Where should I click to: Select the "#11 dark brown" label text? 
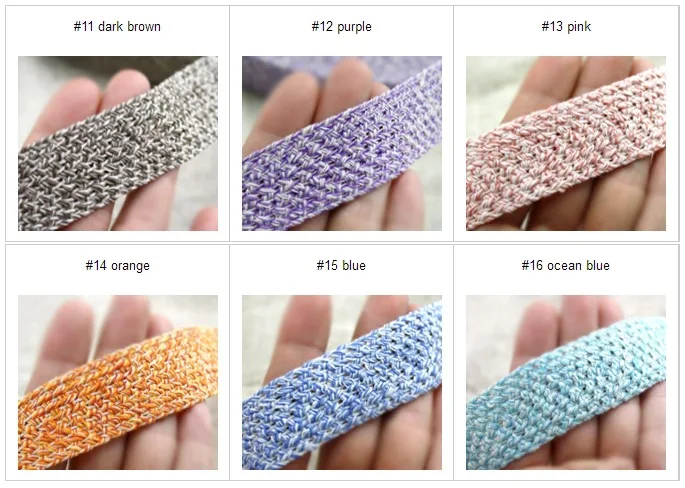click(117, 27)
